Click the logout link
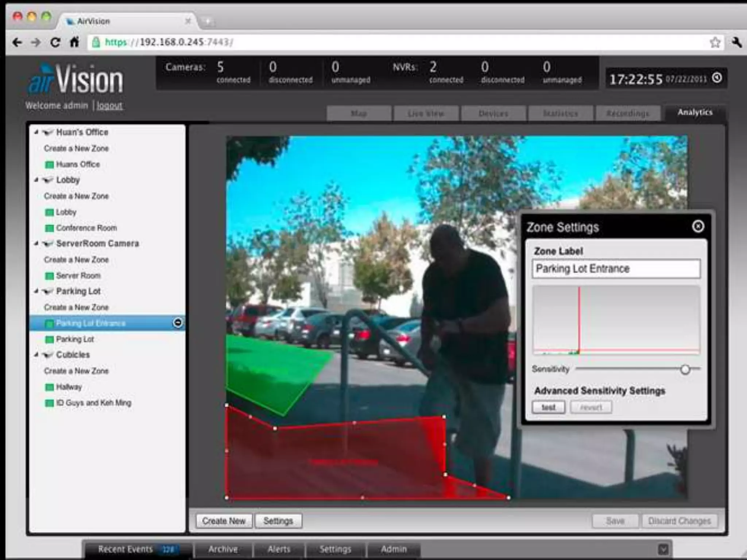 pyautogui.click(x=109, y=106)
